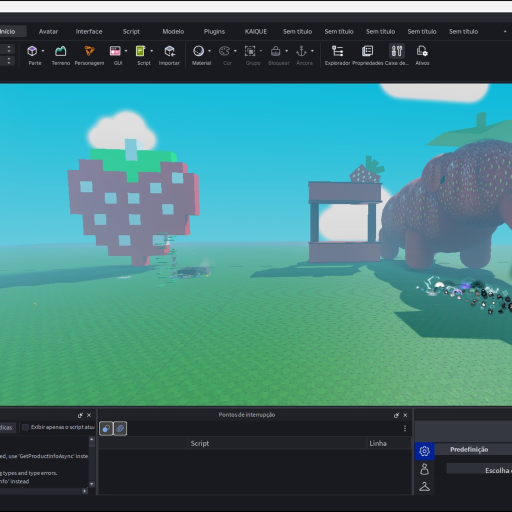Screen dimensions: 512x512
Task: Enable 'Exibir apenas o script atual' checkbox
Action: (25, 427)
